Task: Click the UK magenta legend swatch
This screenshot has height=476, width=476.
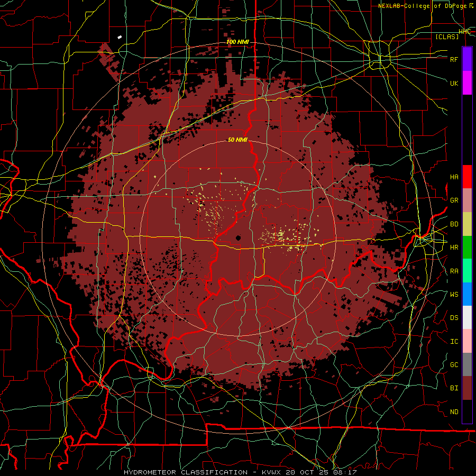Action: coord(467,83)
